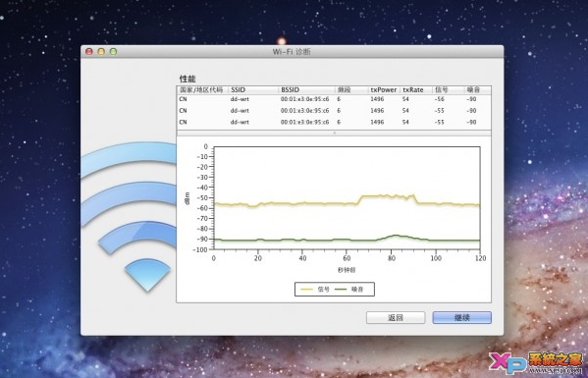
Task: Click the 继续 (Continue) button
Action: click(461, 318)
